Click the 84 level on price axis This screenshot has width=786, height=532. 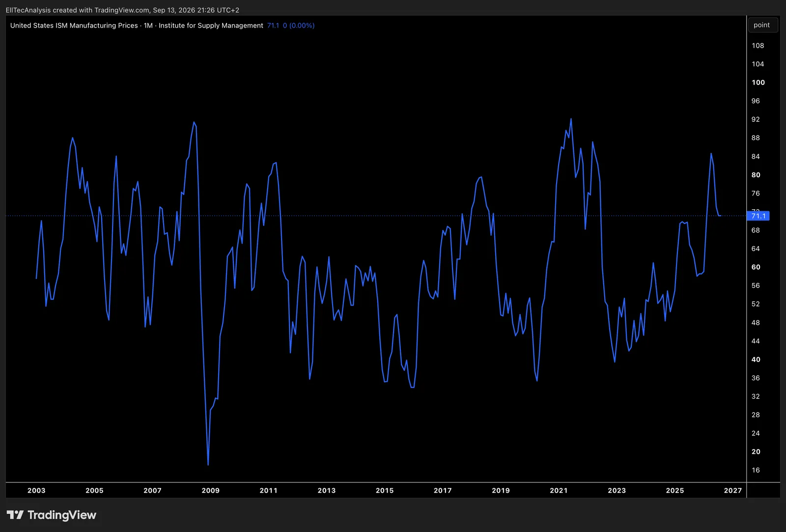(x=756, y=156)
